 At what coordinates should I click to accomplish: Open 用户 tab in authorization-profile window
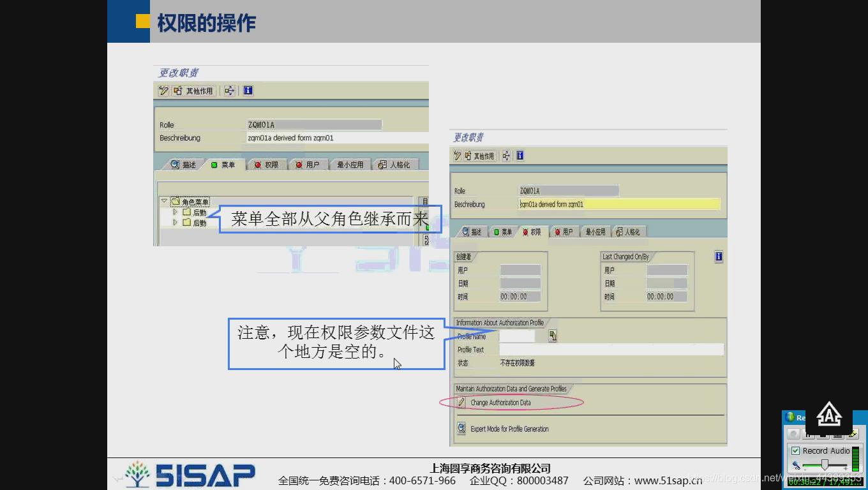coord(563,232)
